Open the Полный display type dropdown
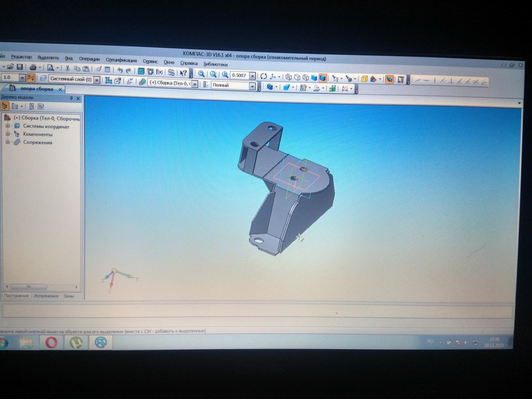The width and height of the screenshot is (532, 399). (x=252, y=86)
